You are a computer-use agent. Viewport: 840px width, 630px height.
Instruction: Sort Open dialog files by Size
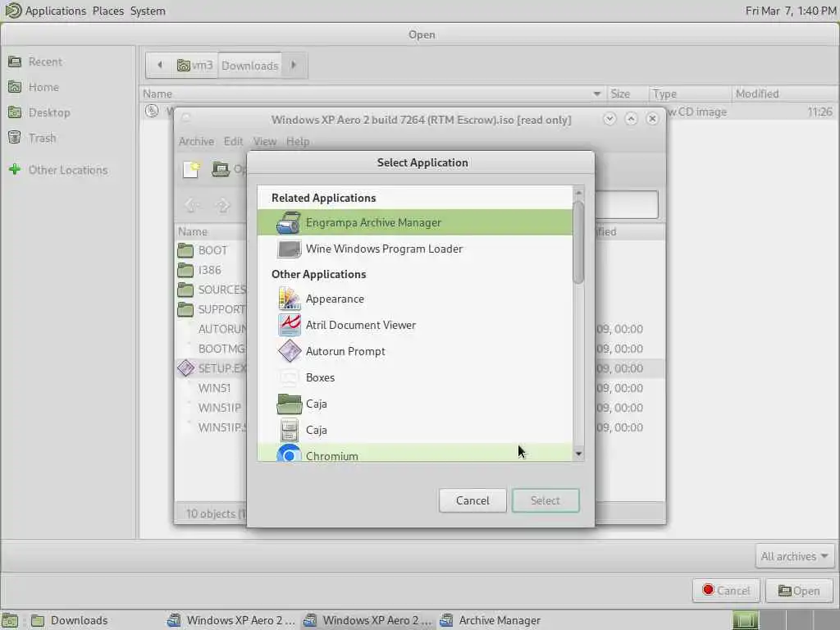pyautogui.click(x=628, y=94)
